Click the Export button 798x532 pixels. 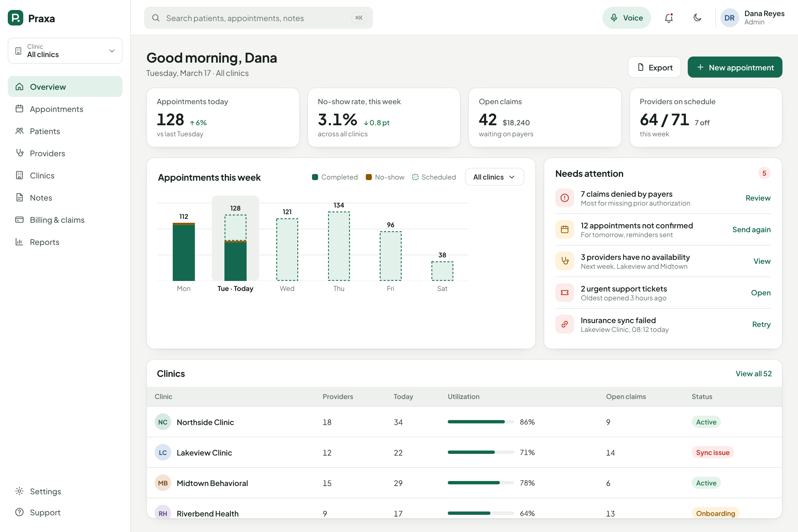point(654,67)
